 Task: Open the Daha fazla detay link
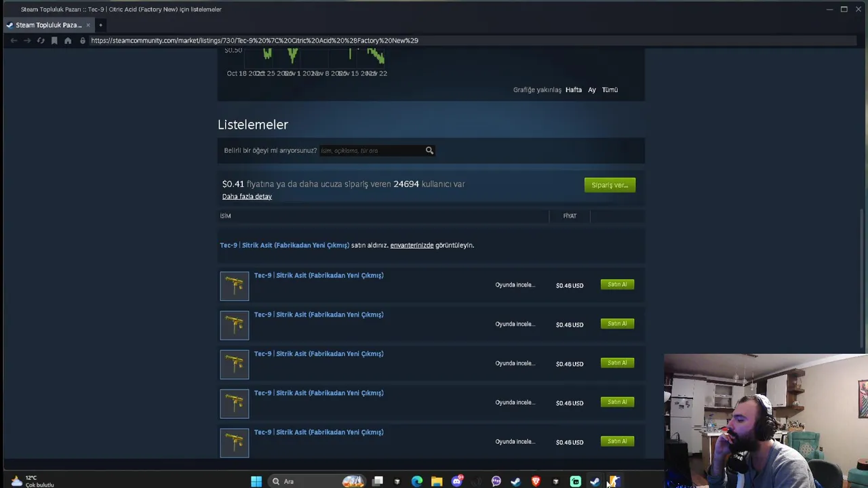click(x=247, y=197)
